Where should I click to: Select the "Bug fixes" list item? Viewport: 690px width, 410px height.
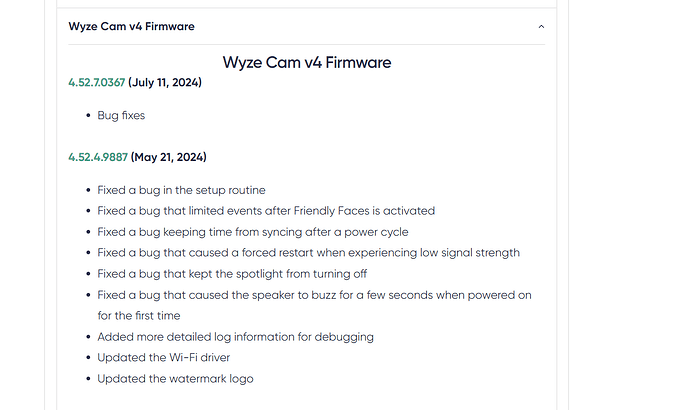(x=121, y=115)
